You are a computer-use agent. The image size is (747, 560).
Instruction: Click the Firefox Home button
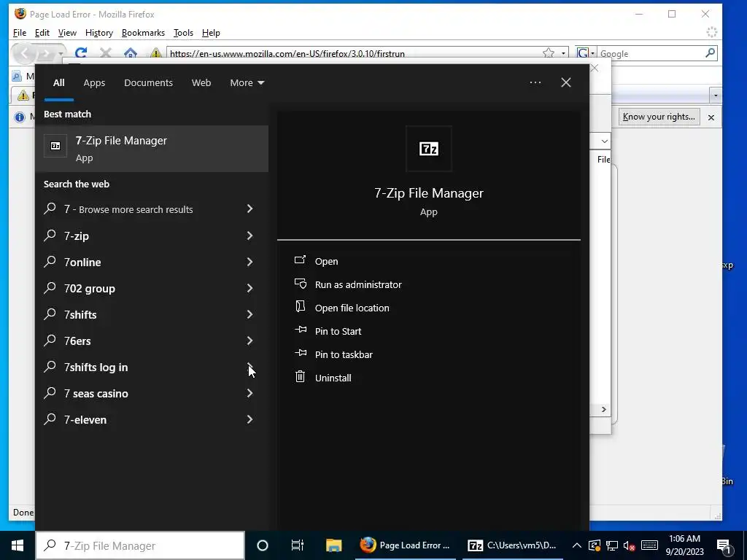[131, 53]
